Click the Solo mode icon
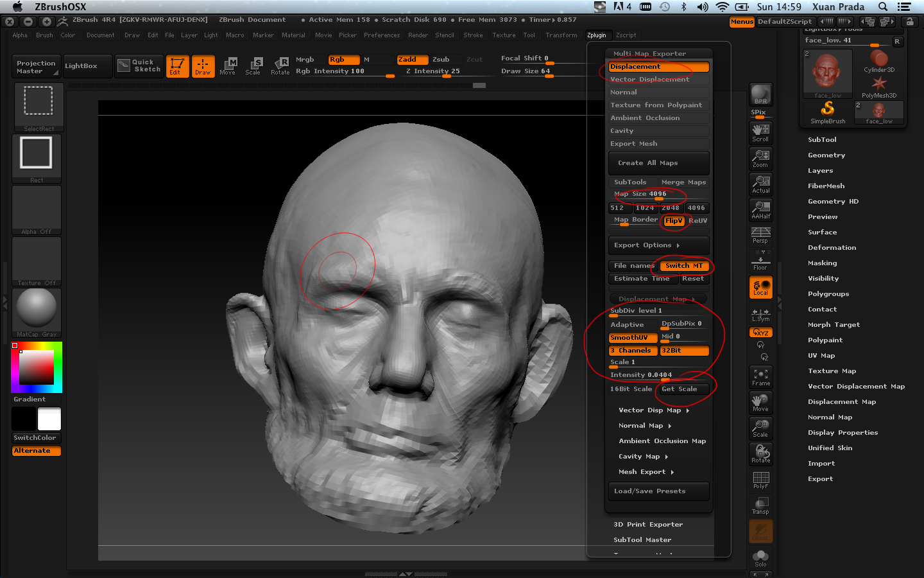 pos(761,558)
